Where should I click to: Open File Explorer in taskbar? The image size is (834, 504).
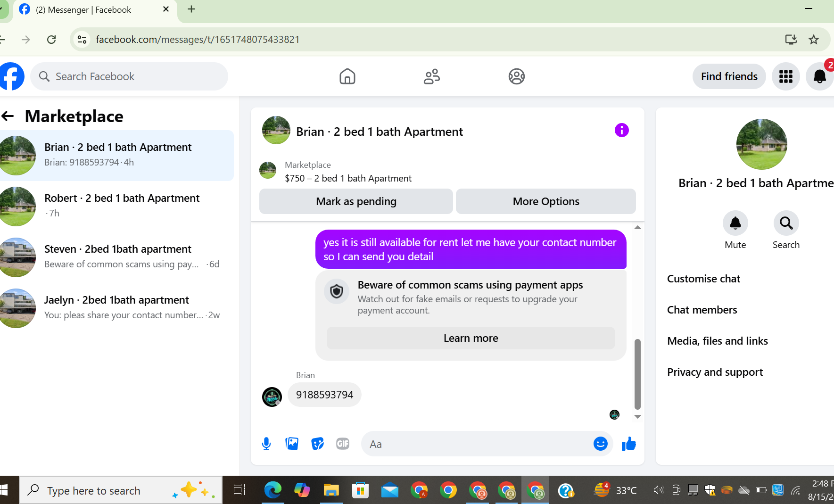331,491
